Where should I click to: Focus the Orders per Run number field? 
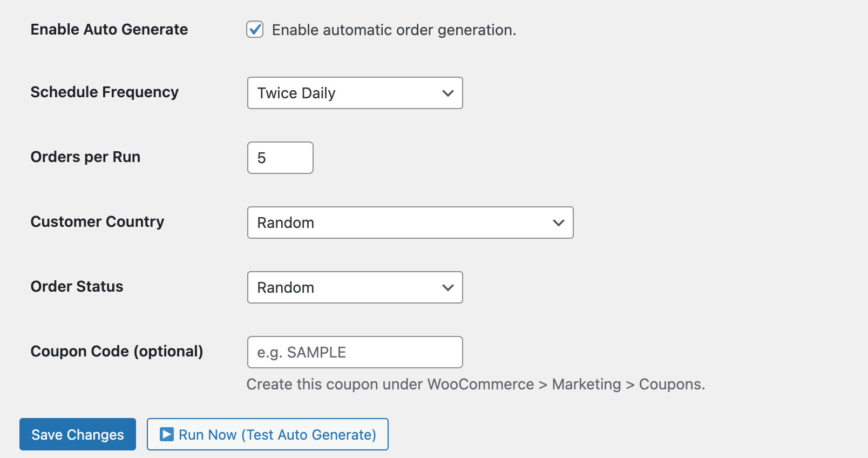click(280, 158)
